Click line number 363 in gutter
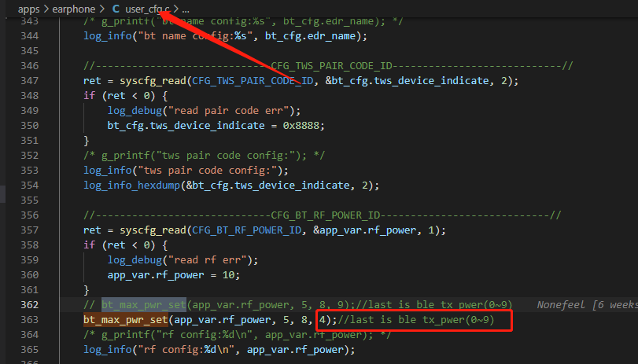 click(x=30, y=320)
